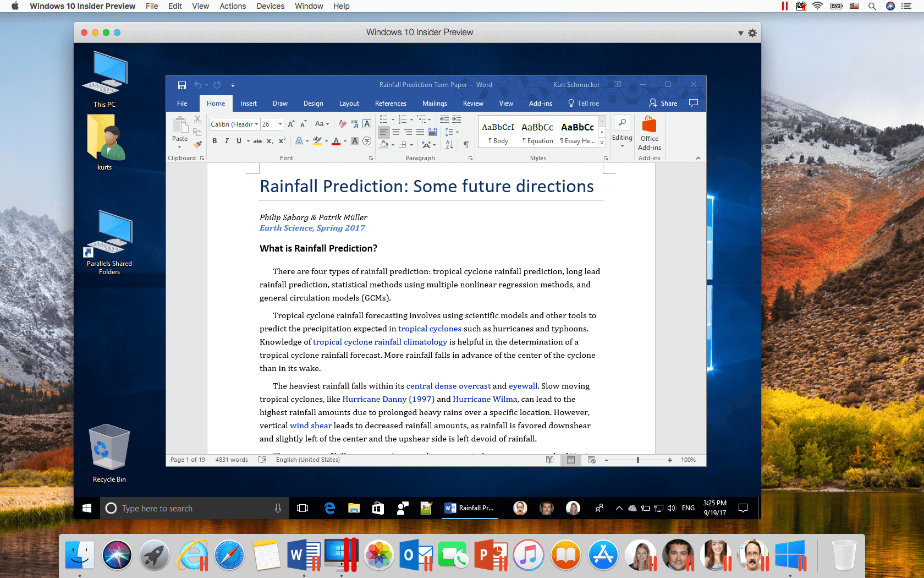Open comments speech bubble icon in ribbon
924x578 pixels.
(694, 103)
